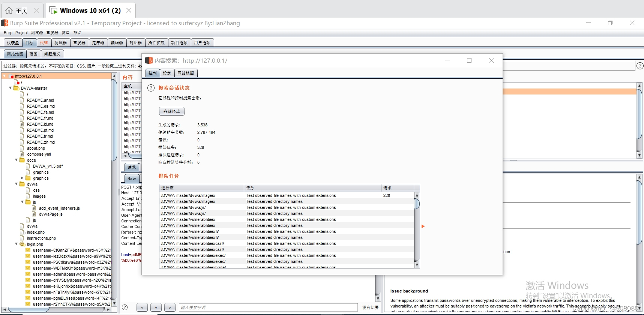Select the Windows 10 x64 (2) tab
Image resolution: width=644 pixels, height=315 pixels.
coord(90,10)
